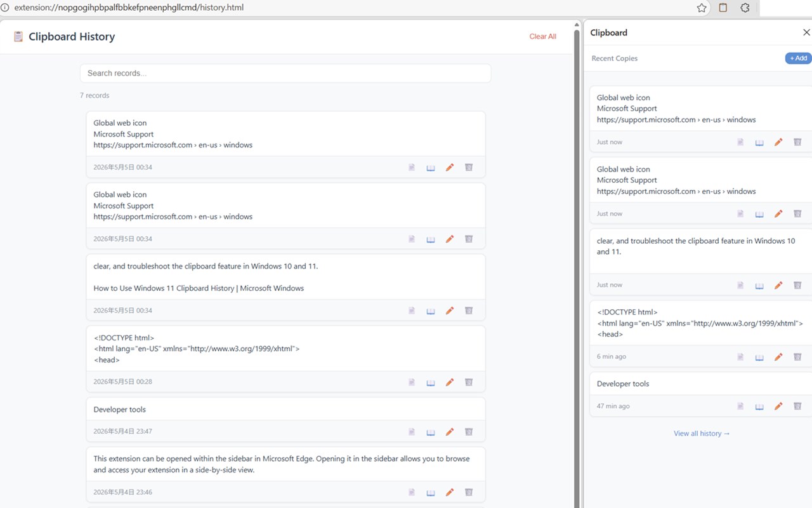The width and height of the screenshot is (812, 508).
Task: Open the browser Extensions puzzle icon
Action: coord(745,8)
